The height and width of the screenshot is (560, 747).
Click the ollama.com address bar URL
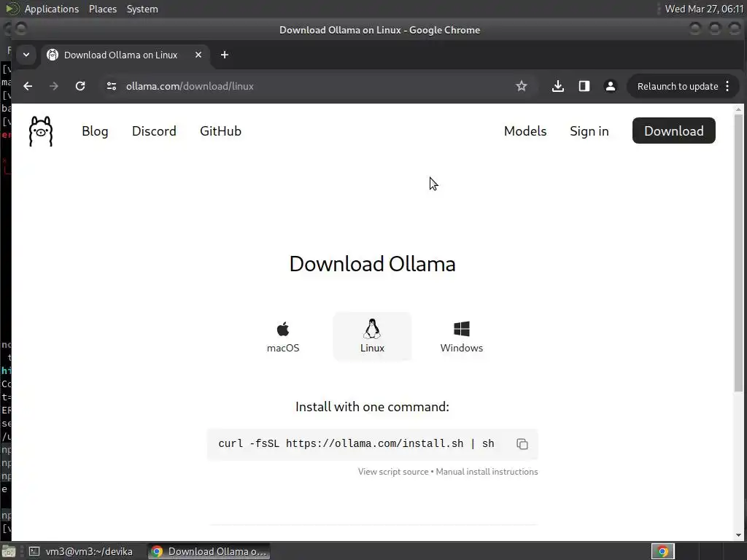click(190, 86)
